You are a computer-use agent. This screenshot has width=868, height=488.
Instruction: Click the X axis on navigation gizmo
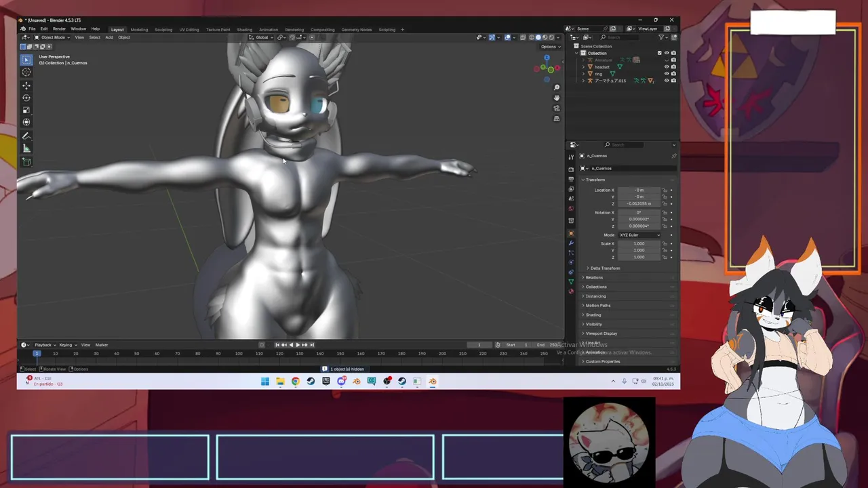pos(558,68)
